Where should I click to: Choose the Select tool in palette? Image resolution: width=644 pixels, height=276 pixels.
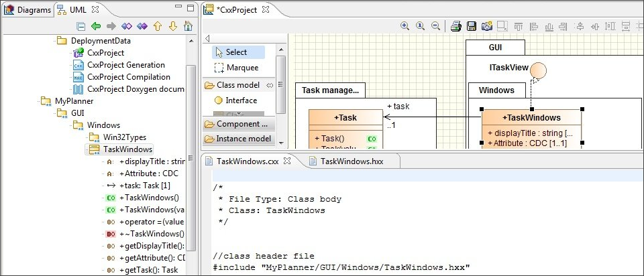tap(238, 52)
